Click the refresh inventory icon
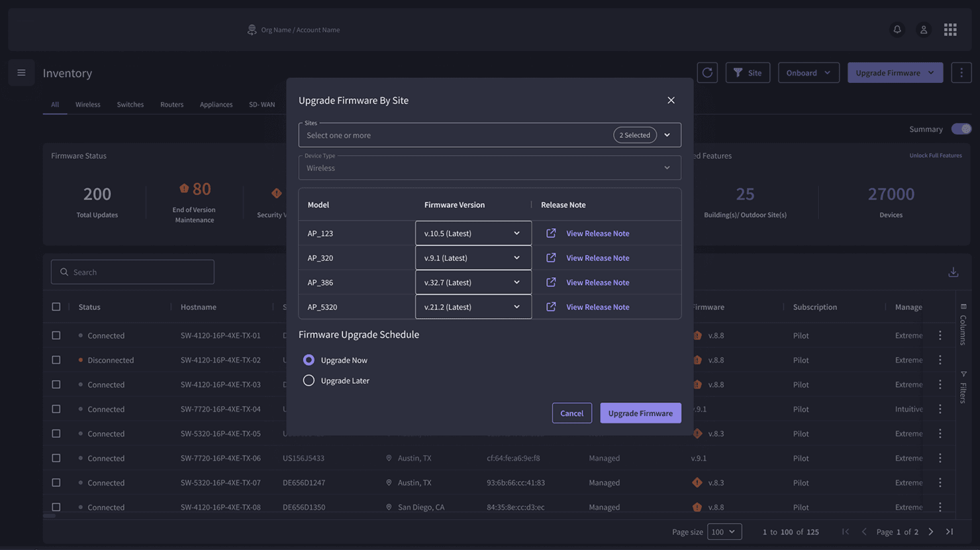The image size is (980, 550). (x=707, y=73)
